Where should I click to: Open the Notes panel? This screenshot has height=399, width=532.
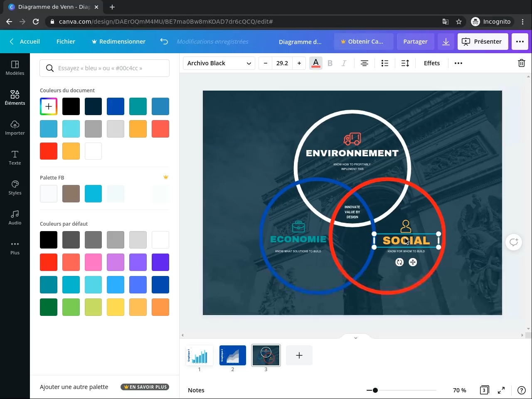(x=196, y=390)
